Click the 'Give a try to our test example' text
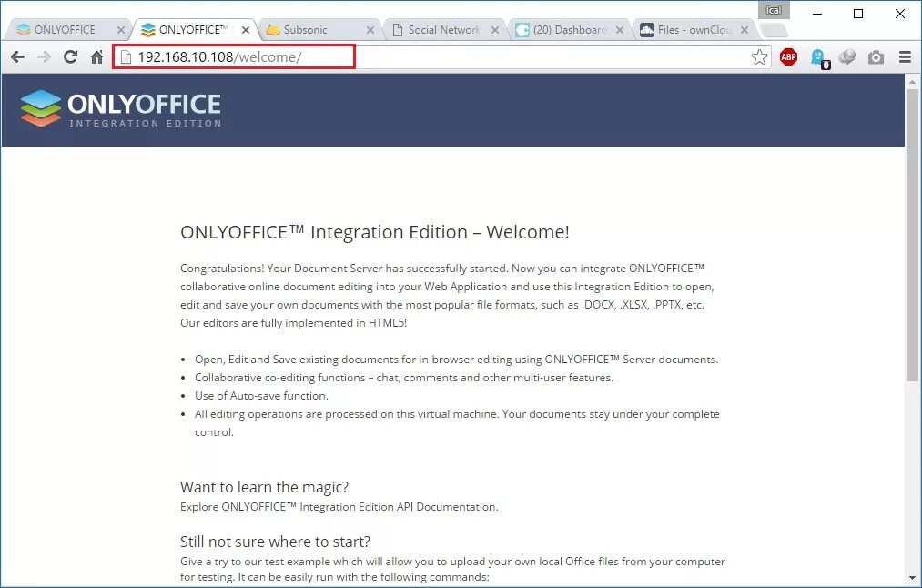The height and width of the screenshot is (588, 922). pyautogui.click(x=452, y=569)
